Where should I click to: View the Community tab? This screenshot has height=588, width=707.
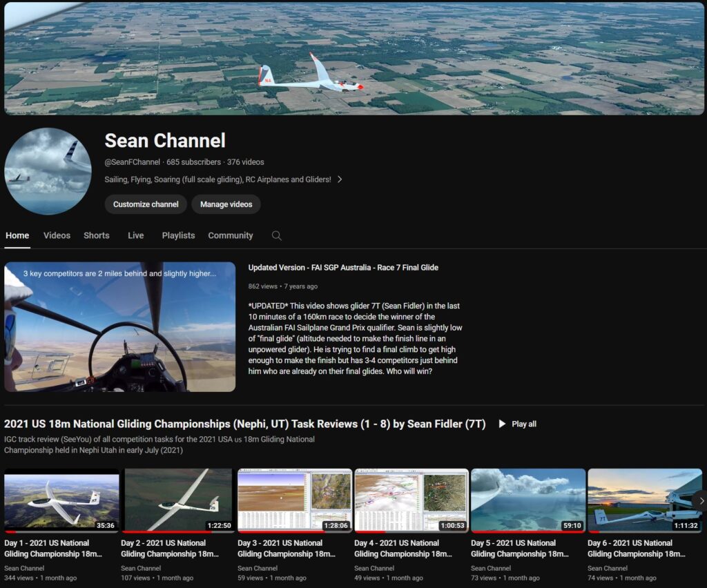coord(231,235)
